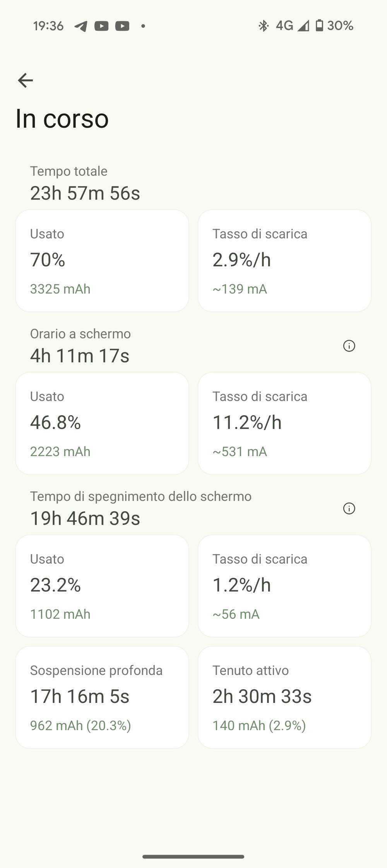The height and width of the screenshot is (868, 387).
Task: Tap the Telegram notification icon
Action: click(80, 26)
